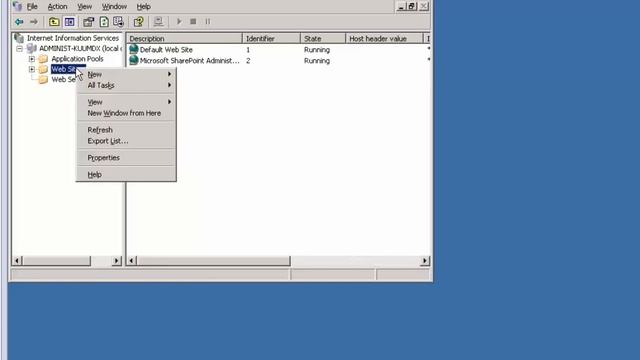640x360 pixels.
Task: Click the Microsoft SharePoint Administration globe icon
Action: click(x=133, y=60)
